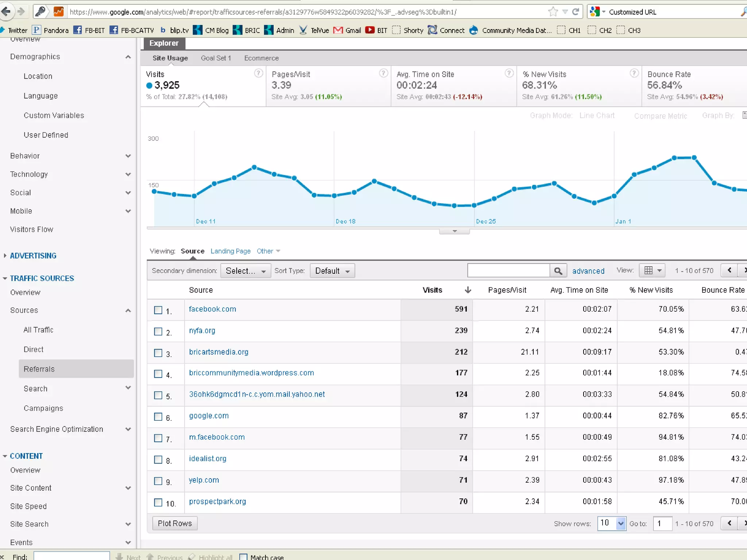Click the Go to page number field

pos(662,524)
